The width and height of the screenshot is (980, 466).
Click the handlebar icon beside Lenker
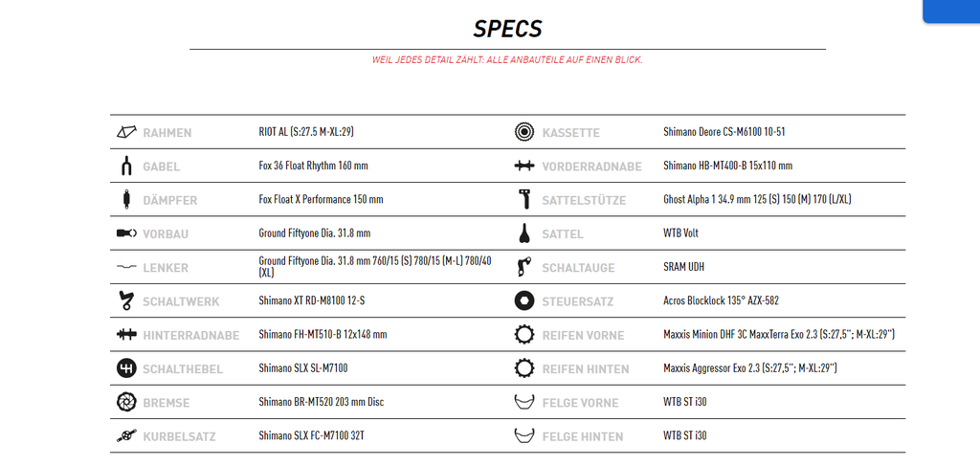126,267
